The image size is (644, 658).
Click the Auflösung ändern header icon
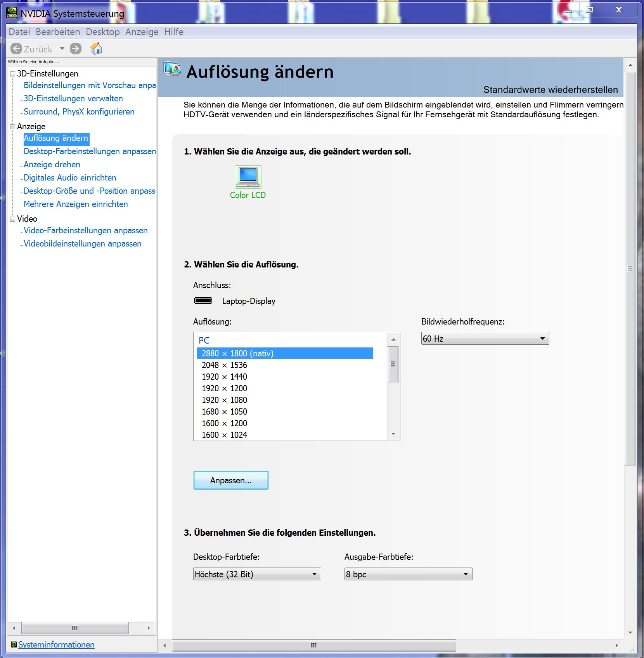pos(172,69)
